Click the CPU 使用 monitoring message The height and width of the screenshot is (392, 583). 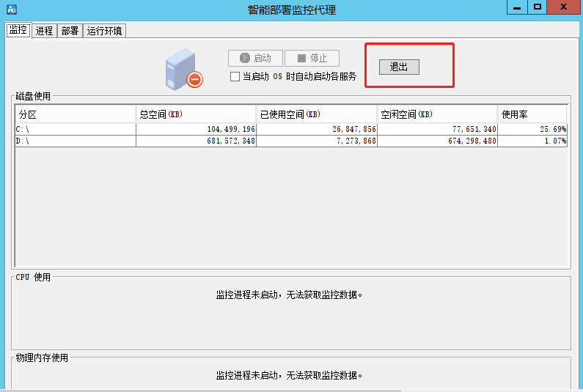coord(289,295)
